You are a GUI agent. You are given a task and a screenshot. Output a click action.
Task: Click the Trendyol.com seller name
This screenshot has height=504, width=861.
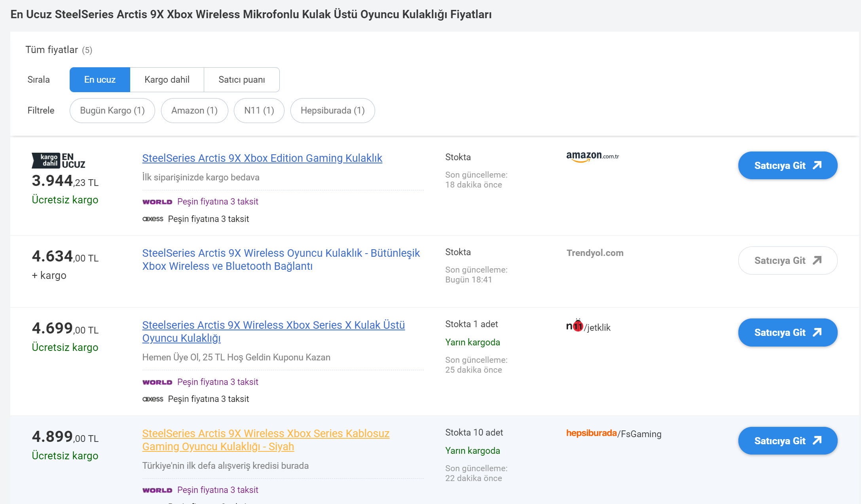coord(595,253)
